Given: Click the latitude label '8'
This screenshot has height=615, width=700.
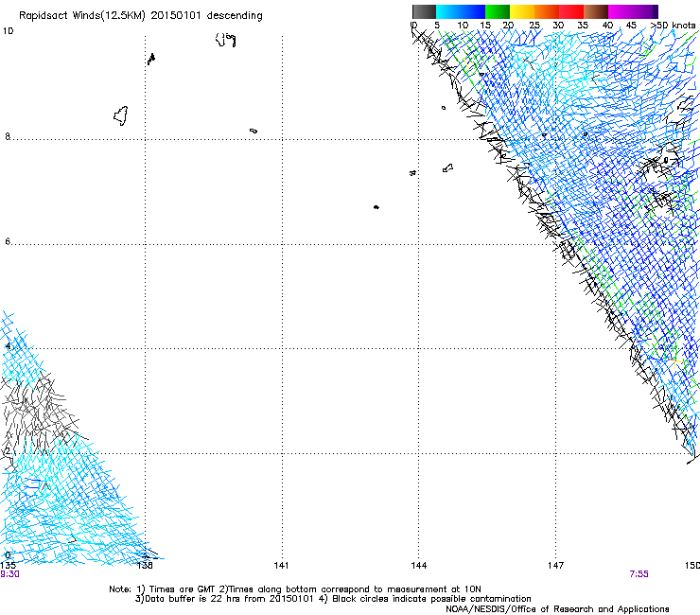Looking at the screenshot, I should (8, 136).
